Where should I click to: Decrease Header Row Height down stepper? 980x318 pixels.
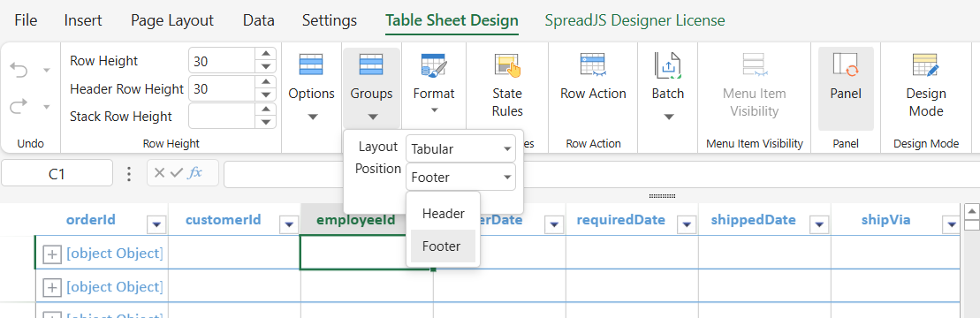(x=266, y=95)
